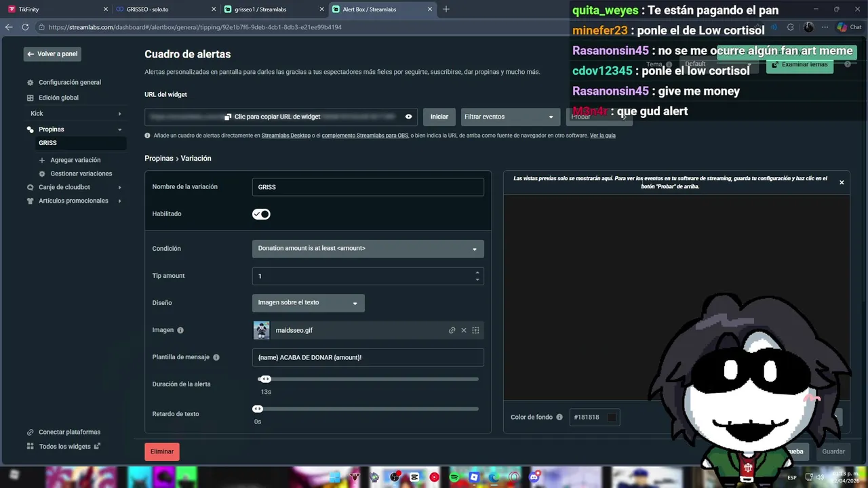Click the Plantilla de mensaje info icon
The image size is (868, 488).
(x=216, y=357)
